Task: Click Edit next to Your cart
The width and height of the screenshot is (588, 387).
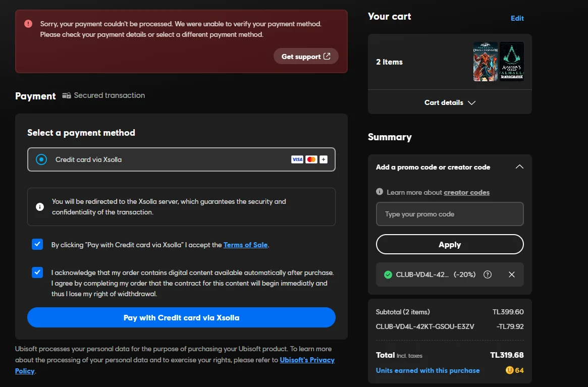Action: (x=517, y=18)
